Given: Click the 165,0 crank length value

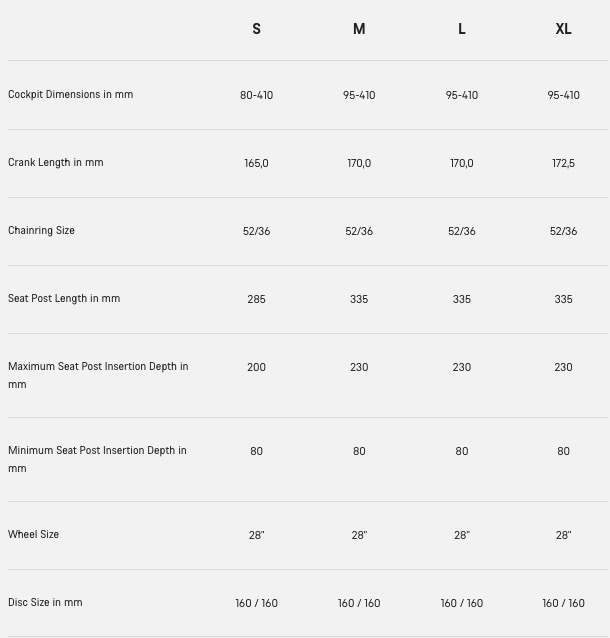Looking at the screenshot, I should coord(256,163).
